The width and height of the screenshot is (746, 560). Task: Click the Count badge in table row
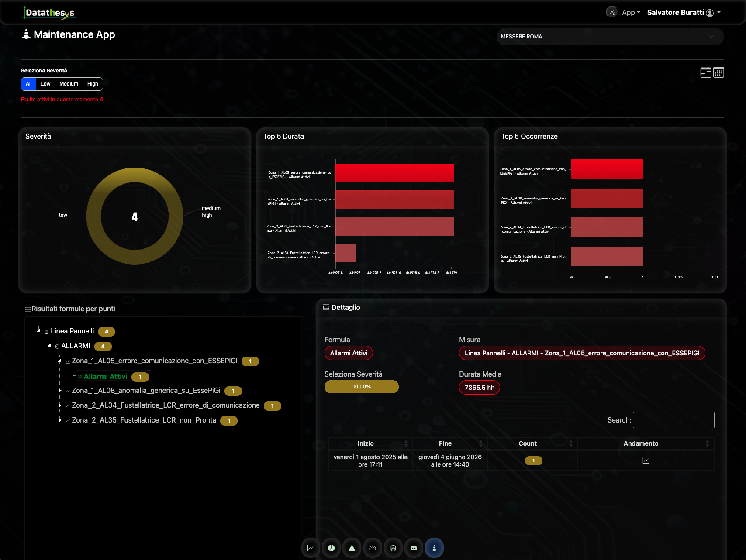pos(533,460)
